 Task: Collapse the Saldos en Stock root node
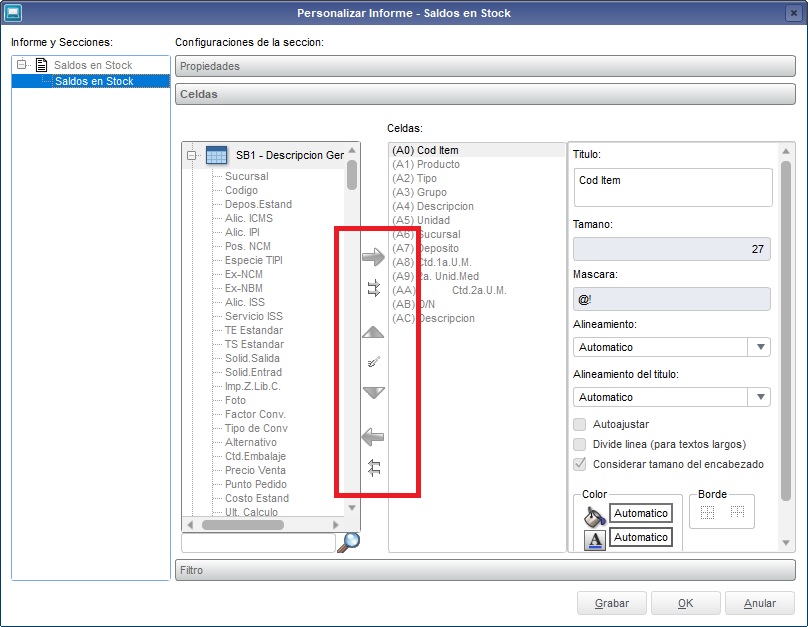(22, 65)
